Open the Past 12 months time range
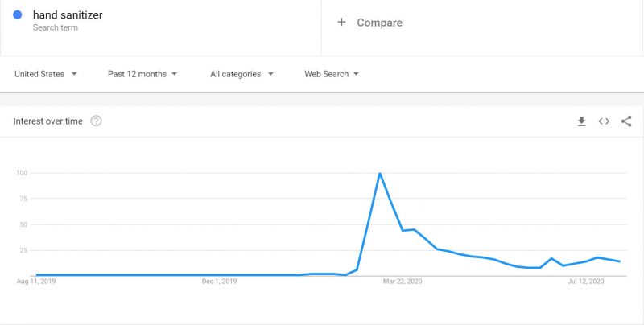 click(x=142, y=74)
